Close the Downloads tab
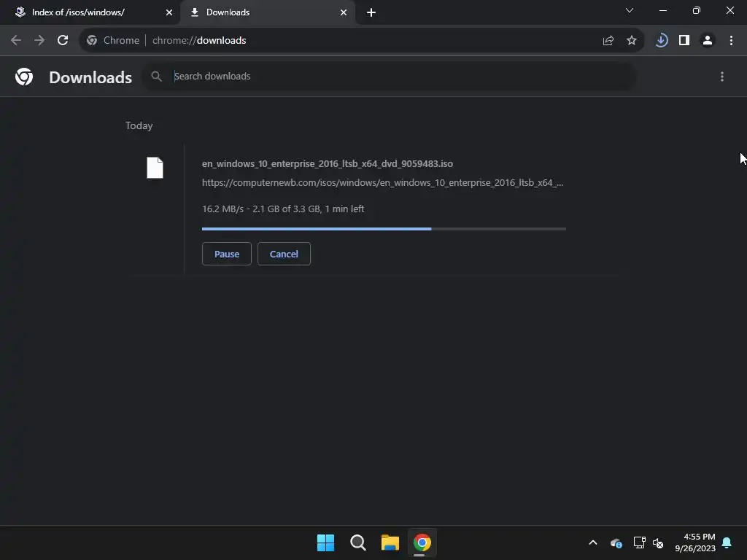747x560 pixels. point(344,12)
